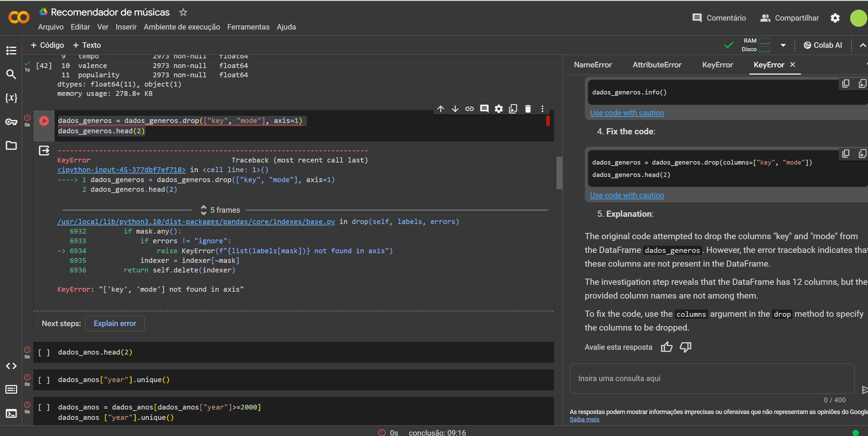Rate the response with thumbs up
This screenshot has height=436, width=868.
[667, 347]
